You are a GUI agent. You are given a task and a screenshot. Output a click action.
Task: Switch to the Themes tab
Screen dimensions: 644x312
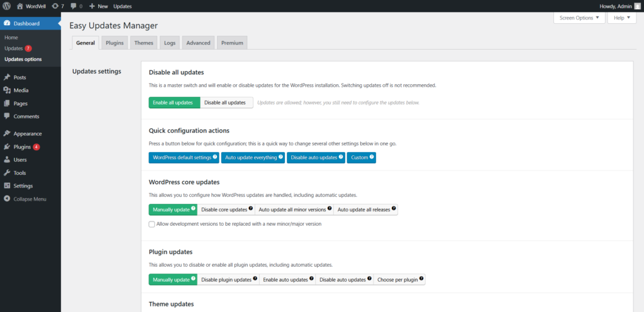(x=144, y=43)
